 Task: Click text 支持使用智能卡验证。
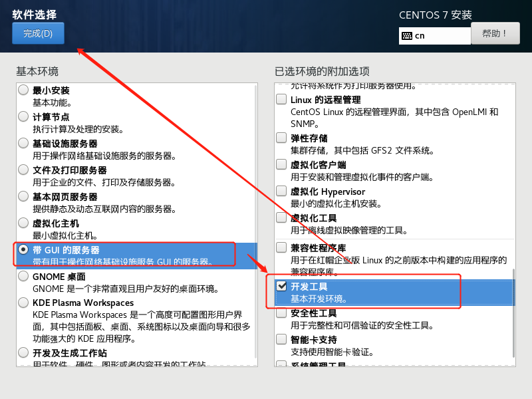pos(332,352)
